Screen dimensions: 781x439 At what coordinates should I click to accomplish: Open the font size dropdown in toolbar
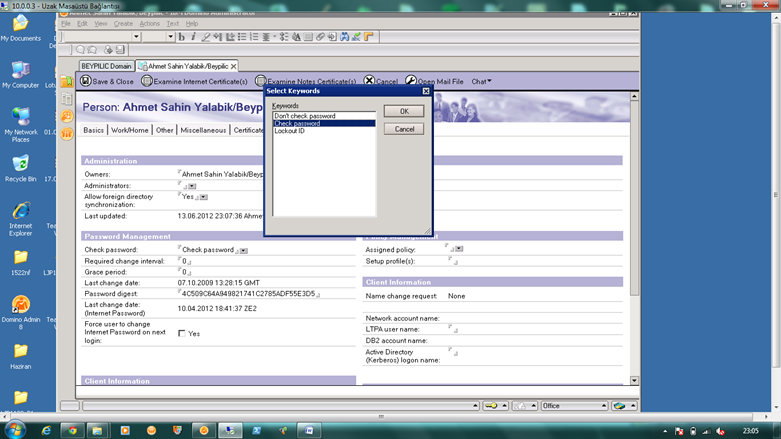pyautogui.click(x=170, y=37)
